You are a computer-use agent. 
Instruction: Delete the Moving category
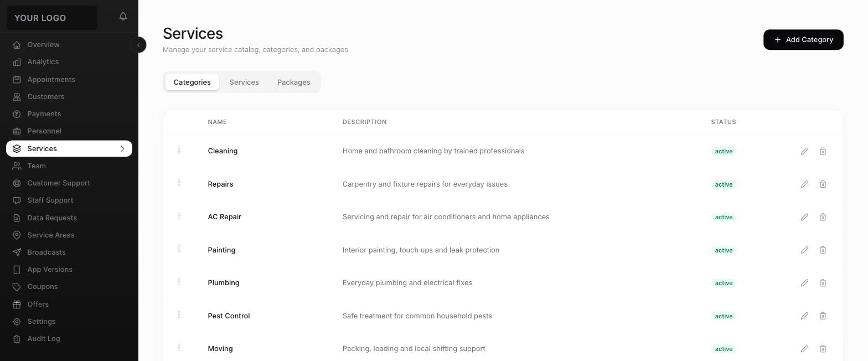pyautogui.click(x=823, y=349)
